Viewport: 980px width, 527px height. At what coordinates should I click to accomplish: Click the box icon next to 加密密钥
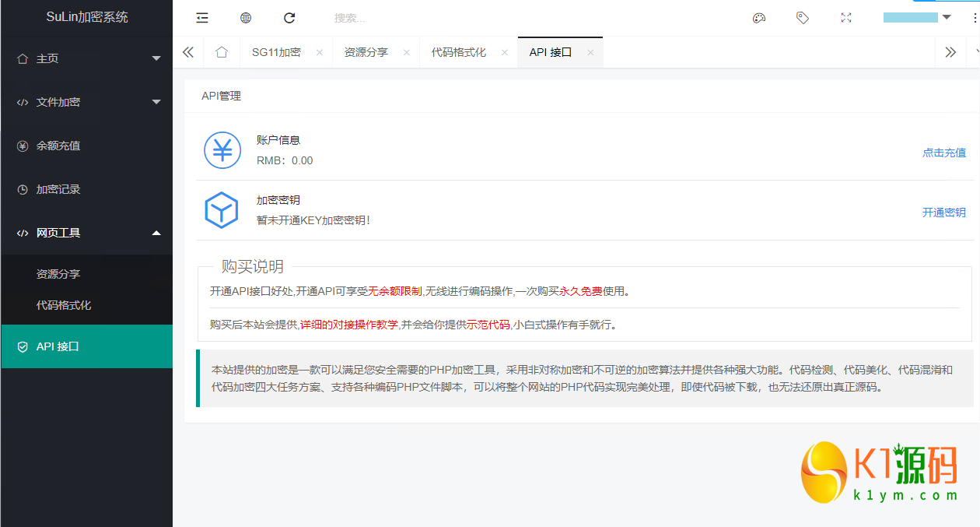tap(222, 209)
